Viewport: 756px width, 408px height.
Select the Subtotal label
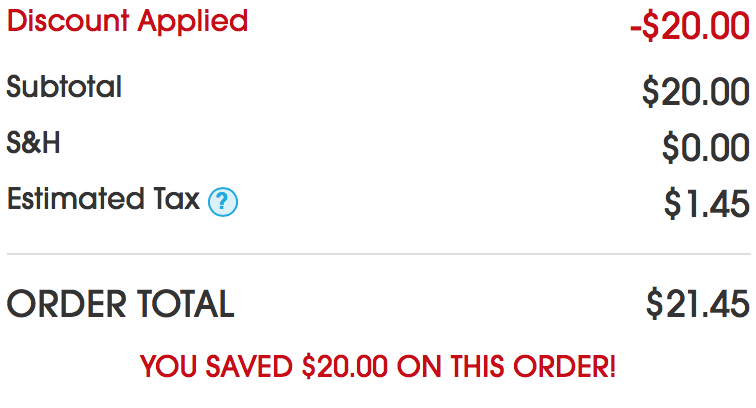point(64,87)
